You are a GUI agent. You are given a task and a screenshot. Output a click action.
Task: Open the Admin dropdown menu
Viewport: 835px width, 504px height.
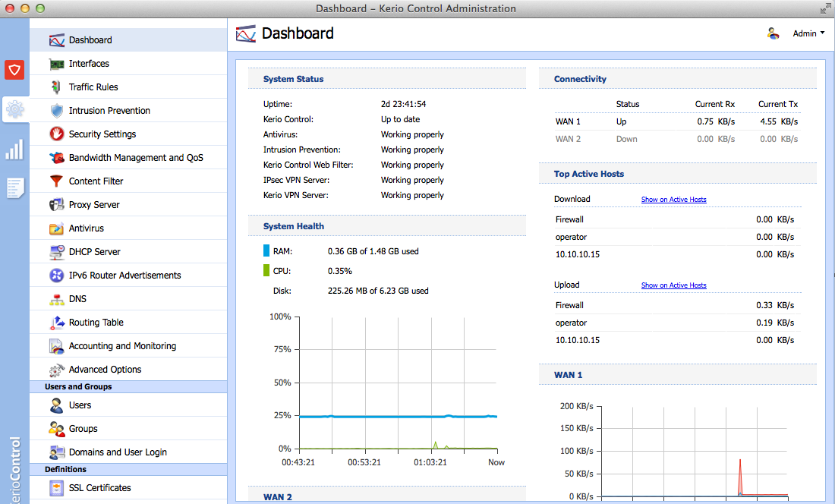click(x=808, y=33)
